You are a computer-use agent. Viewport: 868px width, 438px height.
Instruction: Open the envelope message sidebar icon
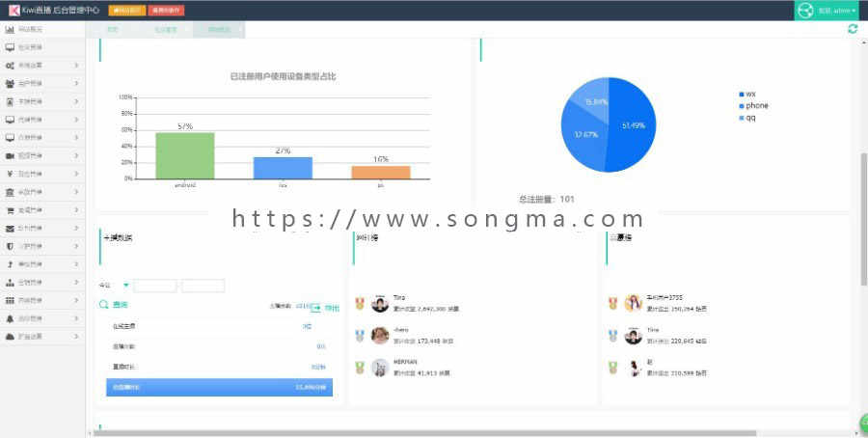click(x=10, y=228)
